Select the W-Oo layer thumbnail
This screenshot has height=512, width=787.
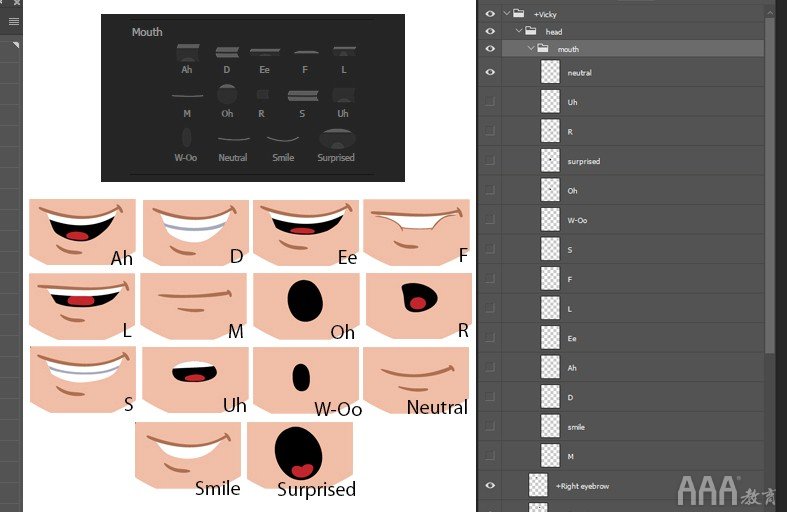(x=550, y=220)
